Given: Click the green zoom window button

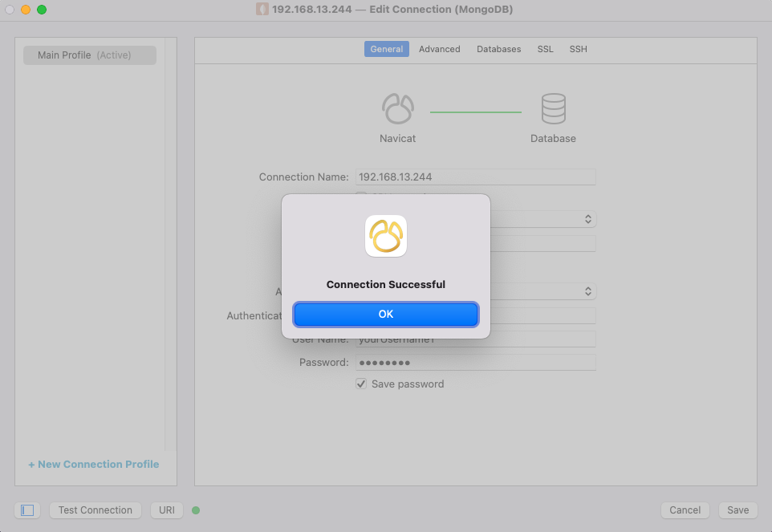Looking at the screenshot, I should (x=42, y=10).
